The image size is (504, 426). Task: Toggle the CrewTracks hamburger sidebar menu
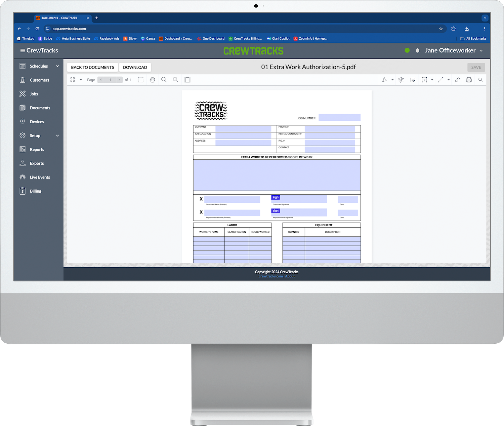[x=23, y=50]
